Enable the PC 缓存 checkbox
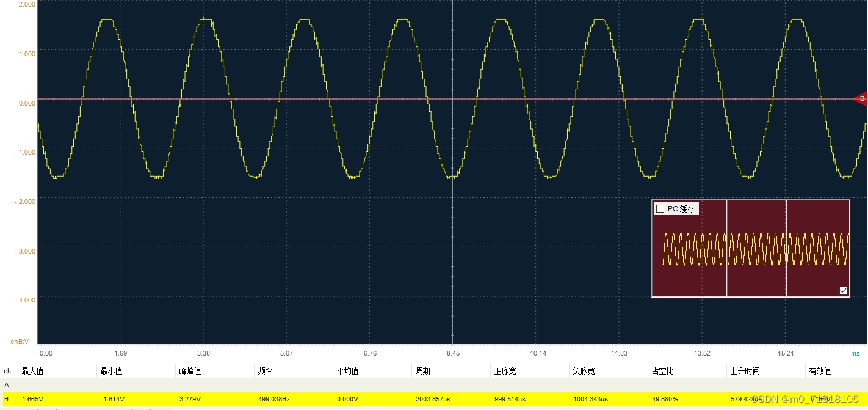This screenshot has height=410, width=868. point(660,209)
